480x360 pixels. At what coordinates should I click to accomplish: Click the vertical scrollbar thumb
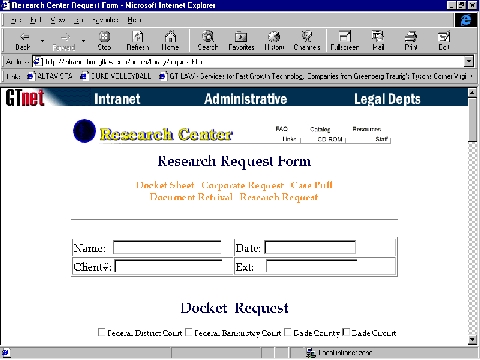(472, 120)
